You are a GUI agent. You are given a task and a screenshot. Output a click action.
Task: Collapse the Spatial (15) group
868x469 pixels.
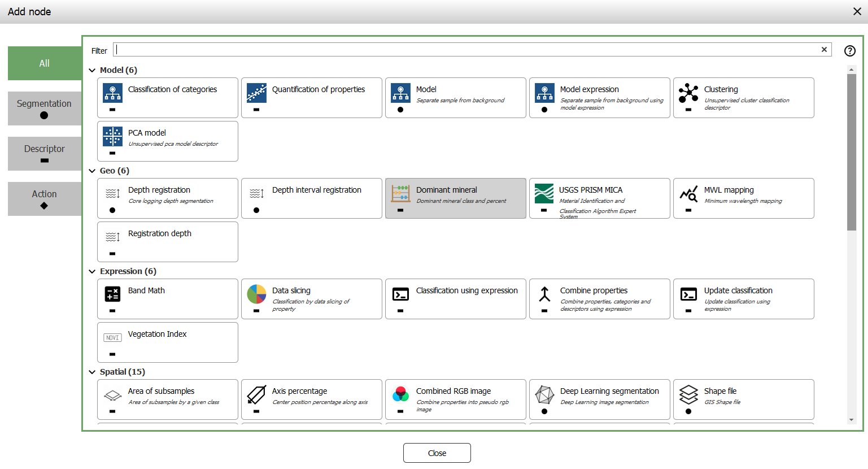92,372
